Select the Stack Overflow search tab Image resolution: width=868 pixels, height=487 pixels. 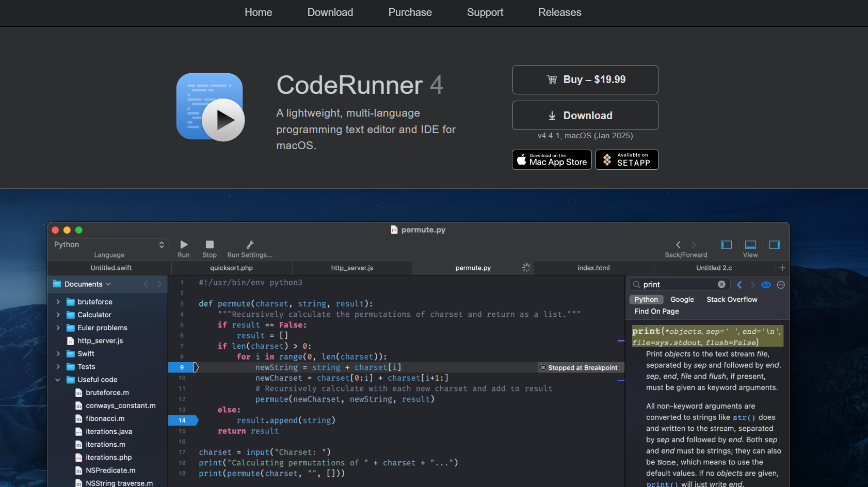point(732,299)
